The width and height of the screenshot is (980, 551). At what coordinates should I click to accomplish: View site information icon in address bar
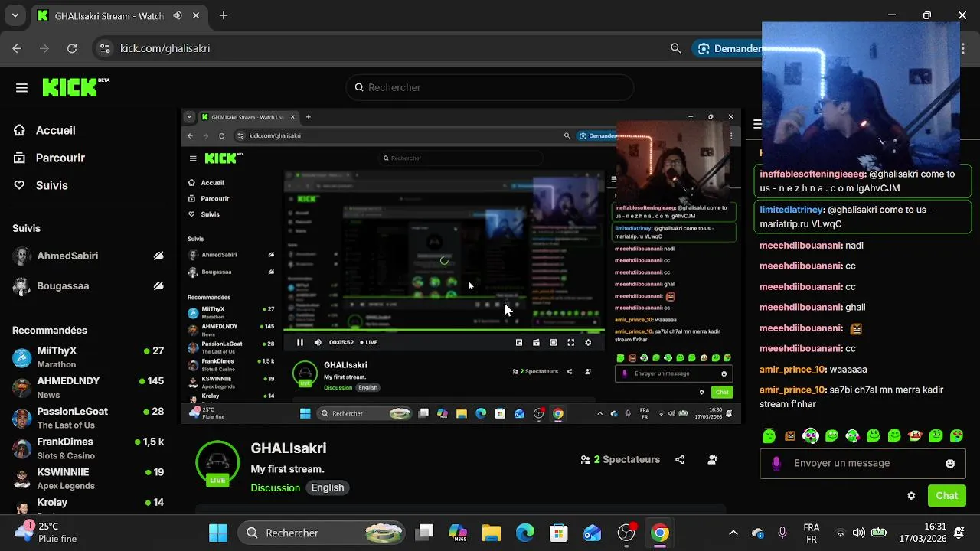coord(106,48)
